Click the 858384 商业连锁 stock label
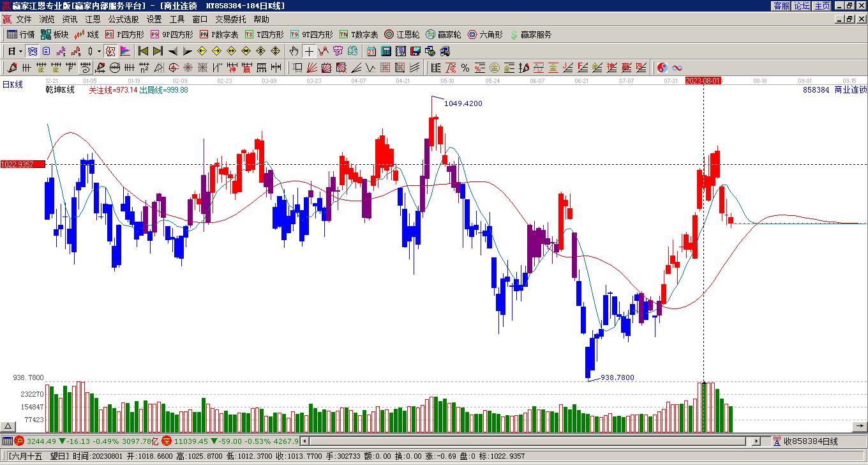This screenshot has height=465, width=868. [835, 90]
